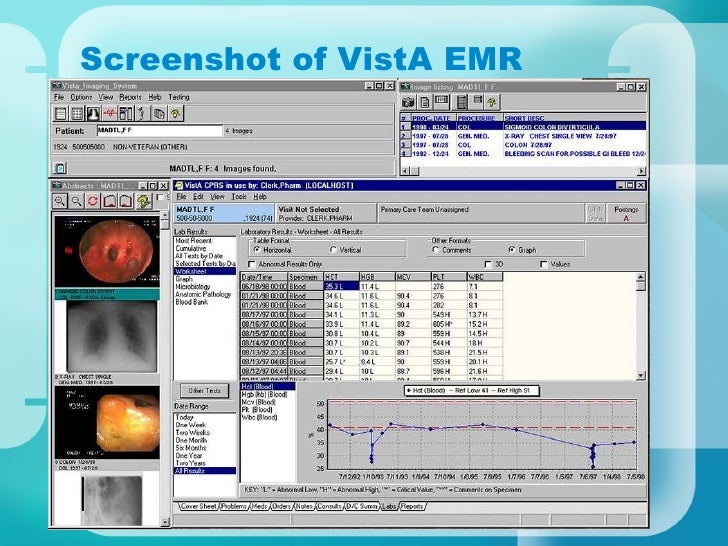The image size is (728, 546).
Task: Select 'X-RAY CHEST SINGLE VIEW' row in Image listing
Action: click(522, 136)
